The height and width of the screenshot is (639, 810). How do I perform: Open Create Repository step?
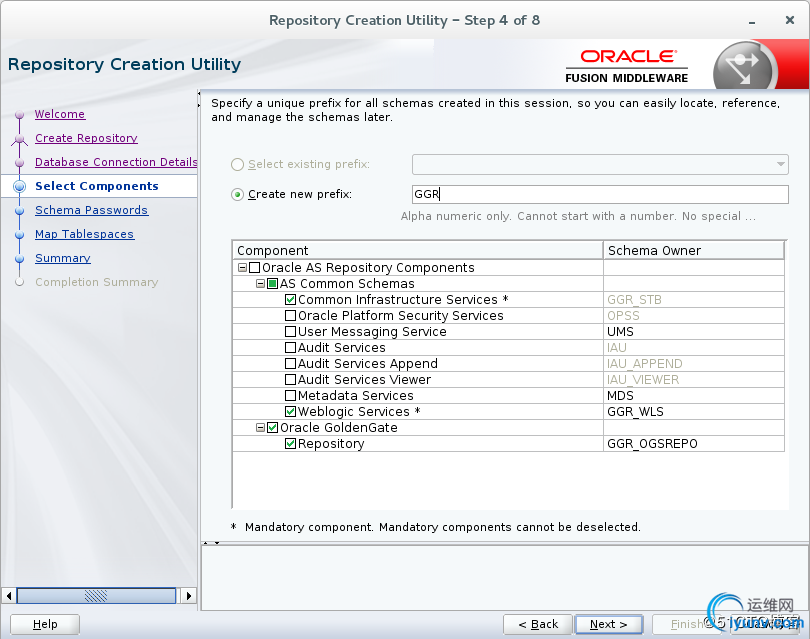click(x=86, y=138)
